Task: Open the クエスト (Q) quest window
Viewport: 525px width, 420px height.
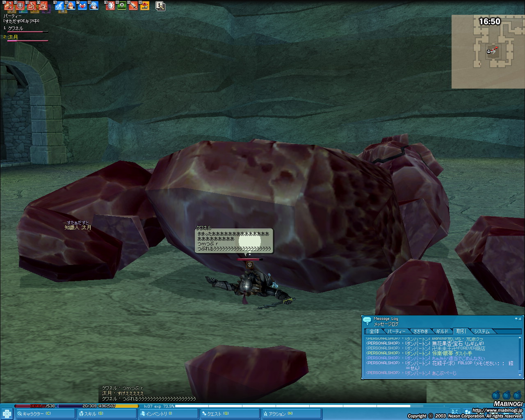Action: [x=230, y=414]
